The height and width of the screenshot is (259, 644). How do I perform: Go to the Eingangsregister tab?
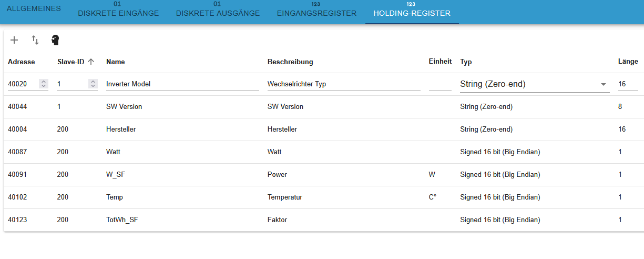pyautogui.click(x=316, y=13)
